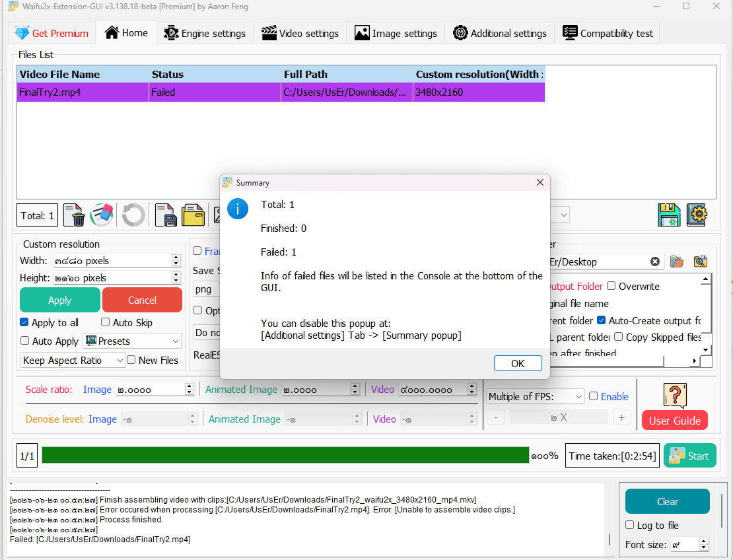Toggle Auto-Create output folder checkbox
The image size is (733, 560).
pyautogui.click(x=601, y=320)
